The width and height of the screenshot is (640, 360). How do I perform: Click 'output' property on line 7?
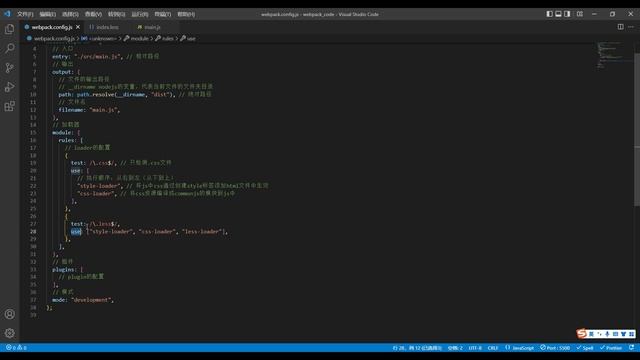pyautogui.click(x=62, y=72)
